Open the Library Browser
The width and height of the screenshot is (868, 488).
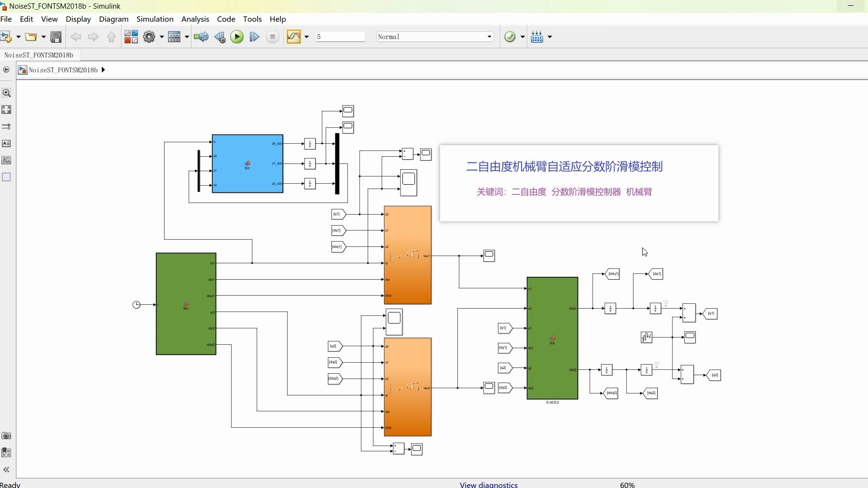[x=131, y=37]
